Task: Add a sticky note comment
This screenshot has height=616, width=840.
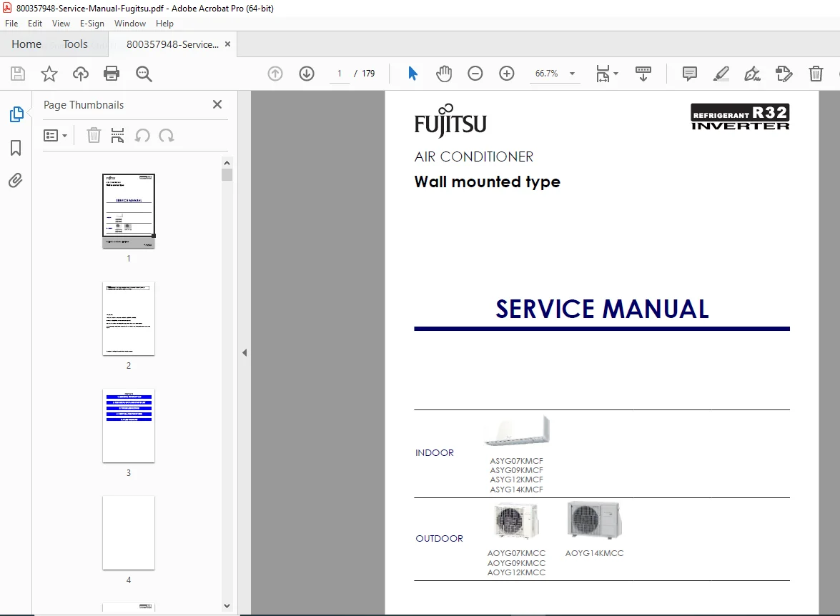Action: pyautogui.click(x=689, y=74)
